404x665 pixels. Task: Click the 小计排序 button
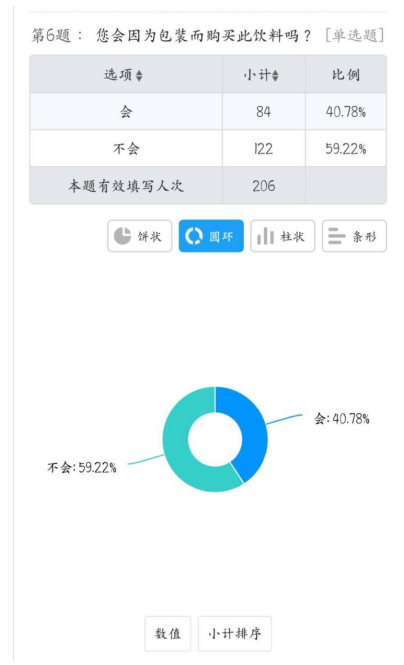tap(234, 633)
